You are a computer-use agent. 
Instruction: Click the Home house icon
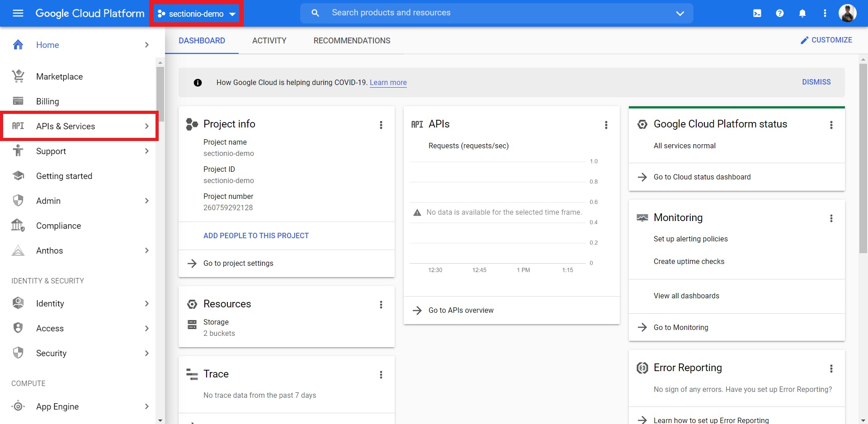[18, 45]
